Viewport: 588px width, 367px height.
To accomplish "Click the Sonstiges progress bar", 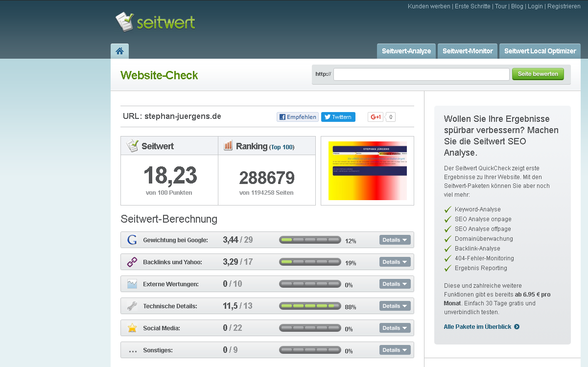I will (x=310, y=350).
